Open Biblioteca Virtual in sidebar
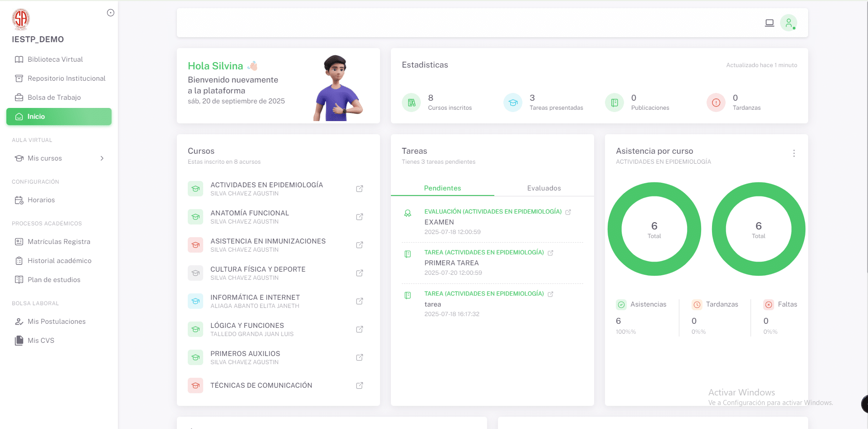This screenshot has width=868, height=429. 55,59
